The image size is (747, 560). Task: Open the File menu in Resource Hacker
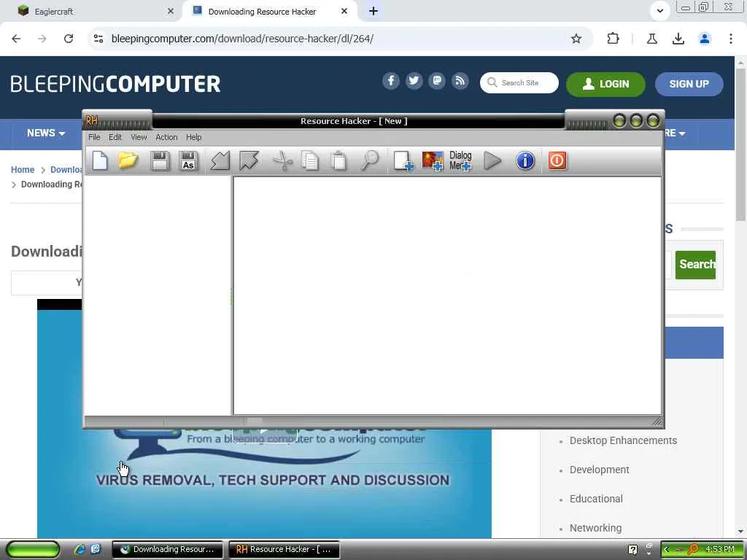pyautogui.click(x=94, y=137)
